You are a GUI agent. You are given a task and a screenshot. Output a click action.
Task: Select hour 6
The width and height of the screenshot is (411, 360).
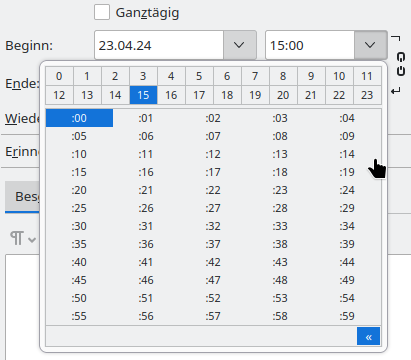(x=227, y=76)
